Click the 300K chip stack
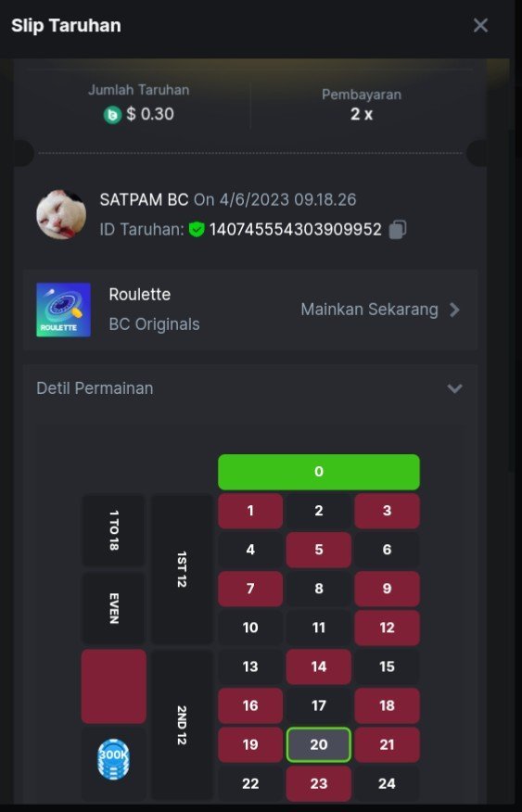This screenshot has width=522, height=812. 113,761
